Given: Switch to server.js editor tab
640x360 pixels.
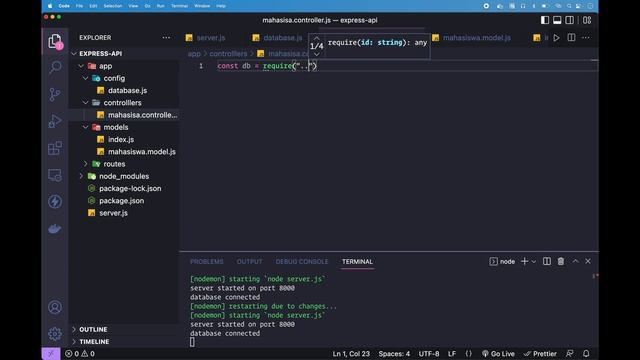Looking at the screenshot, I should point(210,38).
